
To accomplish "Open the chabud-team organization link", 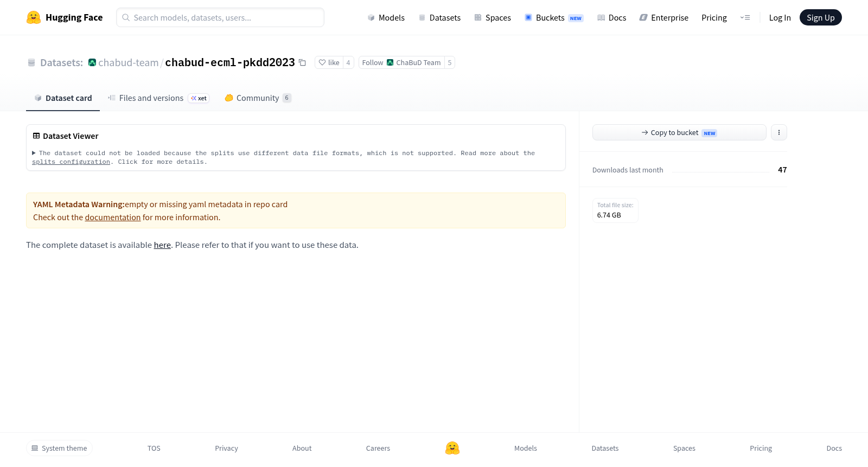I will (x=129, y=62).
